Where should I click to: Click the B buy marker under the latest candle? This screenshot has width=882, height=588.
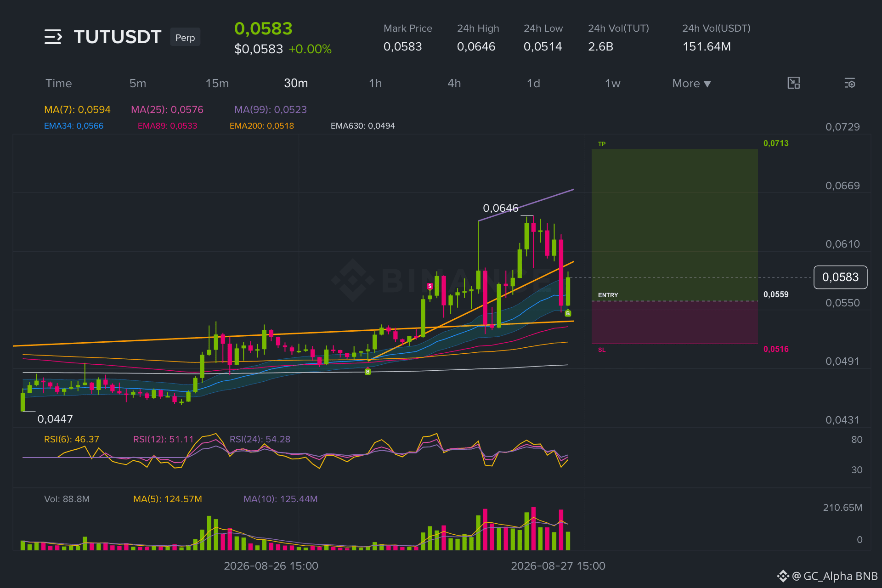coord(568,313)
